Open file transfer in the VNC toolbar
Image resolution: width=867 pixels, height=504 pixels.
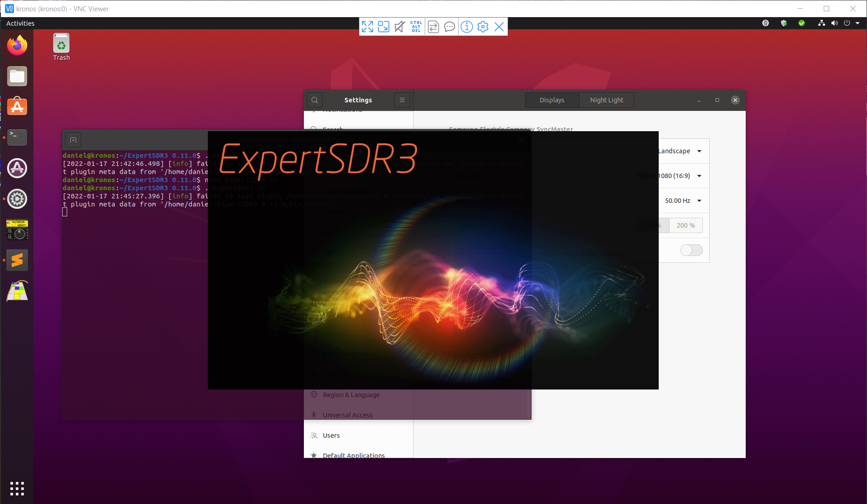[x=433, y=27]
